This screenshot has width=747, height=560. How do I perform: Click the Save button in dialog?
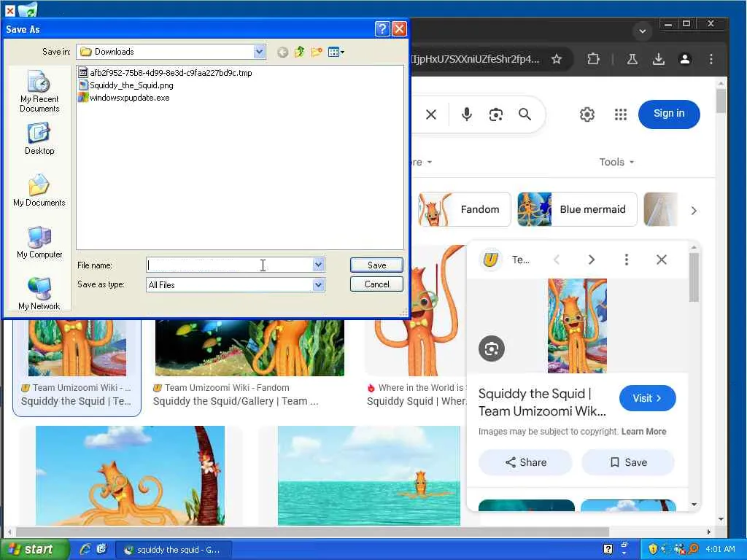[x=376, y=265]
